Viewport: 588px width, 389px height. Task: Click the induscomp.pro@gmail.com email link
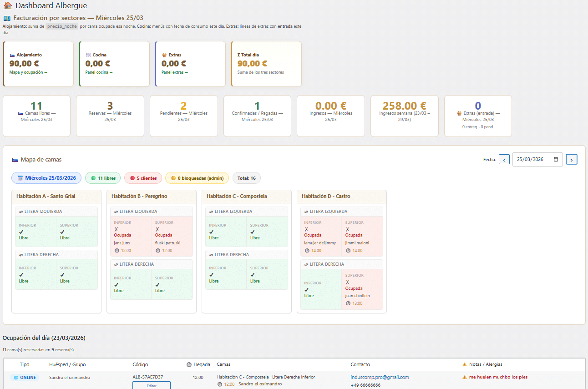pos(380,377)
